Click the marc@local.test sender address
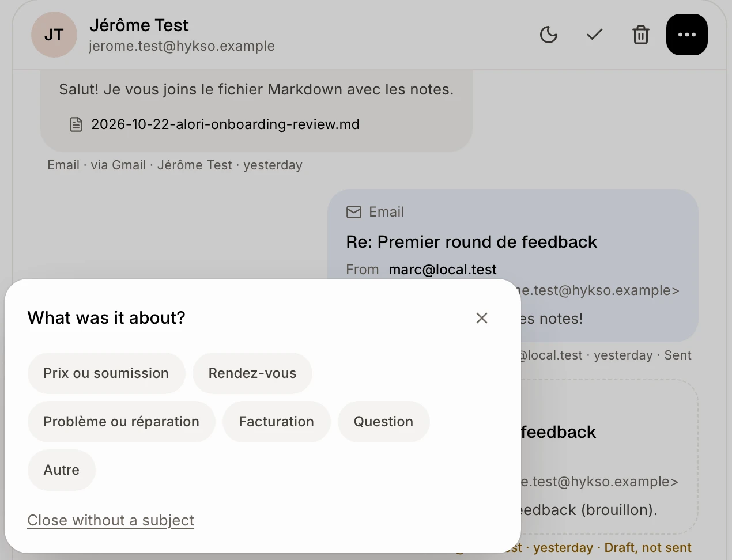Image resolution: width=732 pixels, height=560 pixels. point(443,270)
